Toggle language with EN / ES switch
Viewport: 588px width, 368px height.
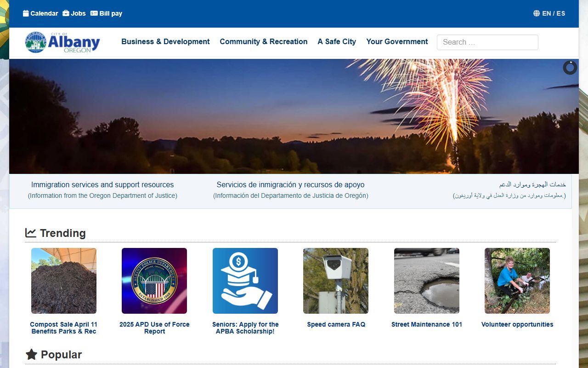pyautogui.click(x=554, y=13)
